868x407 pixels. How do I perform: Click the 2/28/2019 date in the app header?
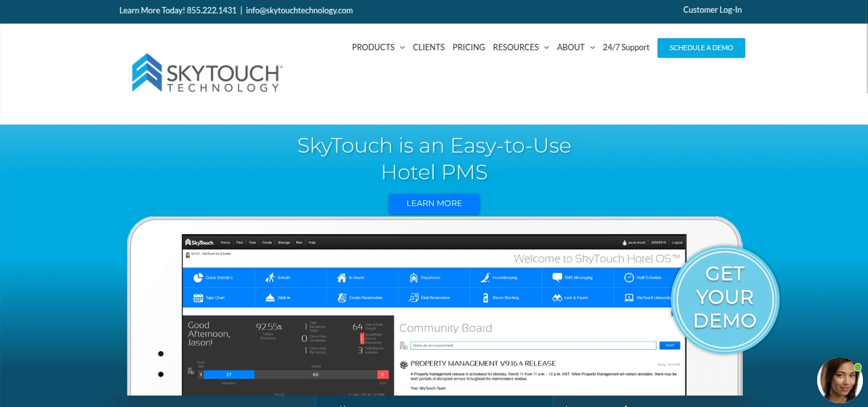(x=659, y=242)
